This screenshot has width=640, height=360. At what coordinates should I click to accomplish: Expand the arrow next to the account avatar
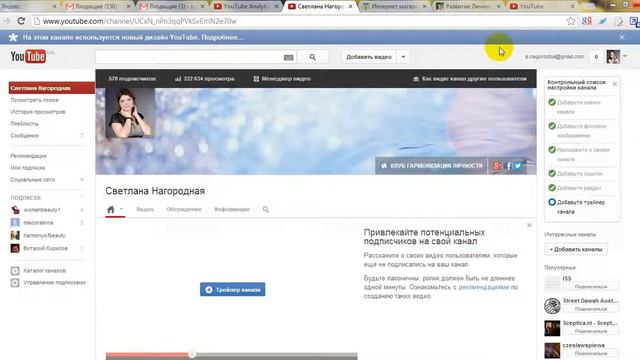coord(625,56)
